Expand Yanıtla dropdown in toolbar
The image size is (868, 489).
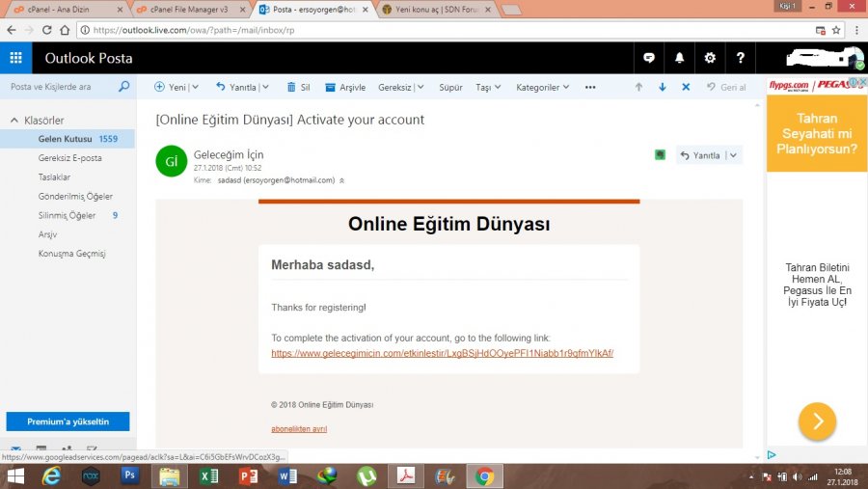click(x=266, y=87)
